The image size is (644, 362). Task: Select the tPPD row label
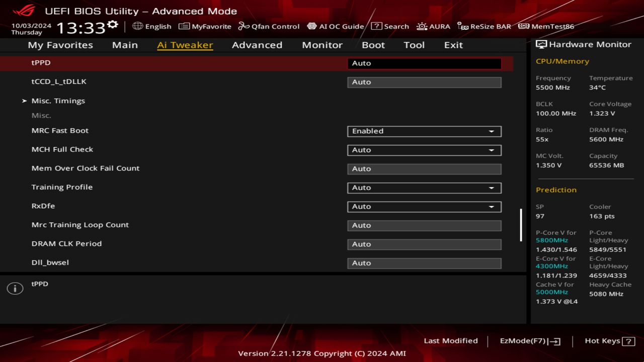[41, 63]
